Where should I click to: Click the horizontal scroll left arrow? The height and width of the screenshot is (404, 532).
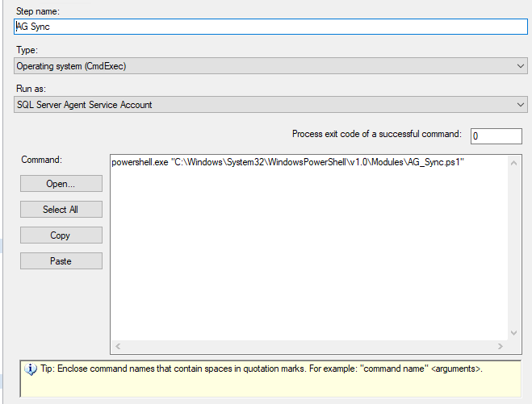(118, 346)
